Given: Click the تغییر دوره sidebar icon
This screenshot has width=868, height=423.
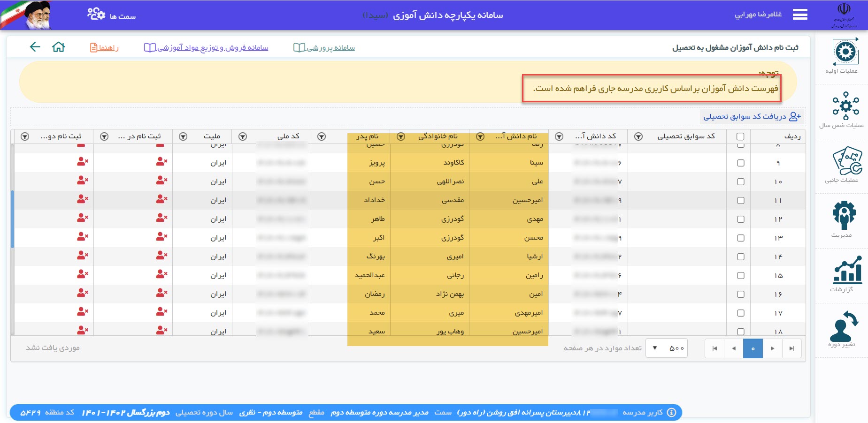Looking at the screenshot, I should click(x=843, y=326).
